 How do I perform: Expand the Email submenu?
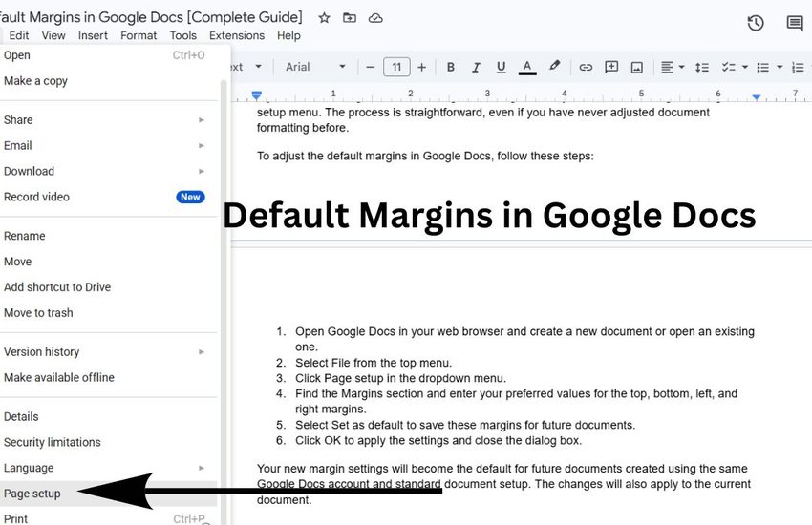click(108, 146)
